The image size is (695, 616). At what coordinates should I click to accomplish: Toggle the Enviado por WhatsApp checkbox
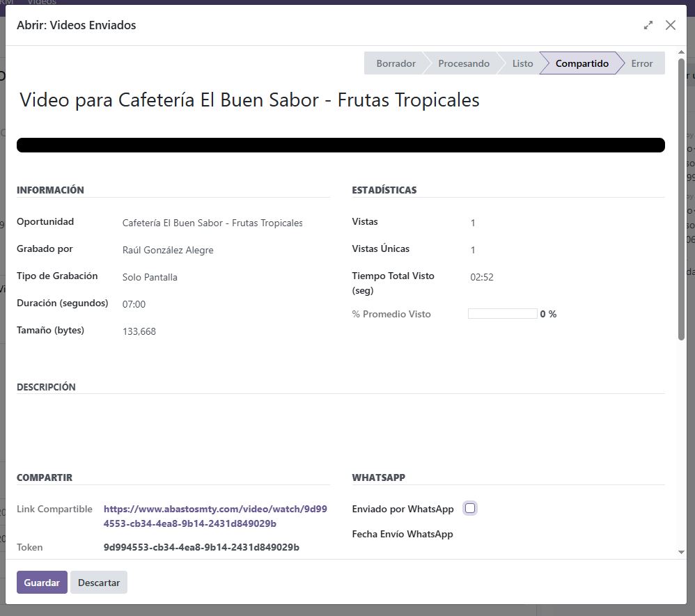470,508
